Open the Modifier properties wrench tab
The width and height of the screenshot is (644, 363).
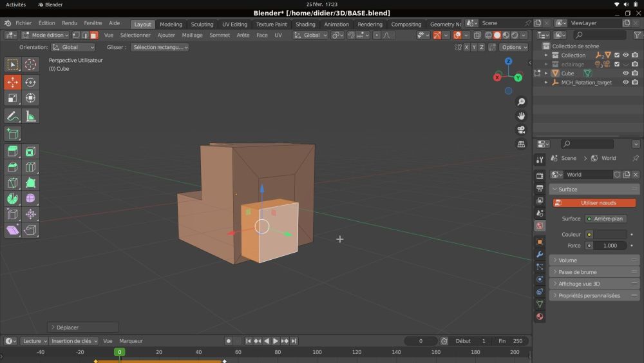[540, 255]
